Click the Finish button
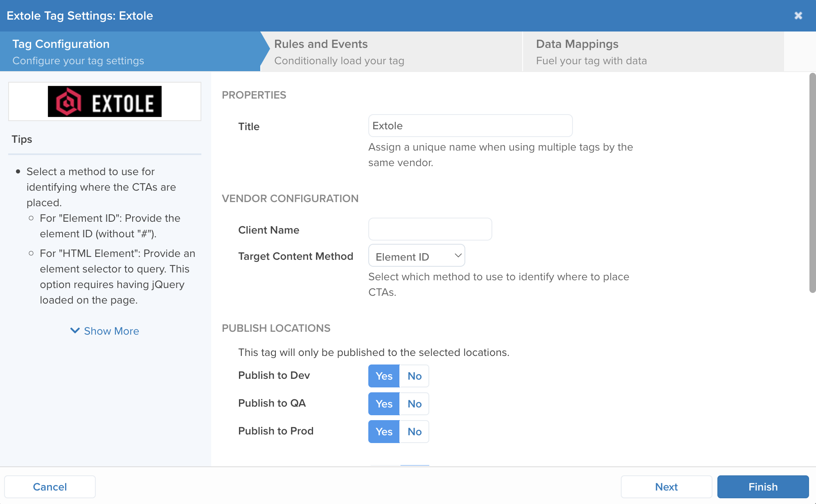 pyautogui.click(x=763, y=487)
